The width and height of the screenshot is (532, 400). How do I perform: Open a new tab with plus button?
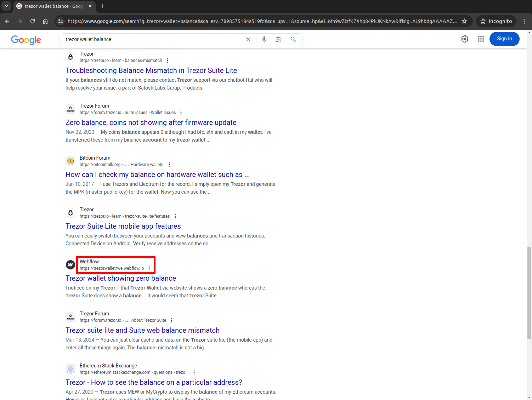(x=103, y=6)
